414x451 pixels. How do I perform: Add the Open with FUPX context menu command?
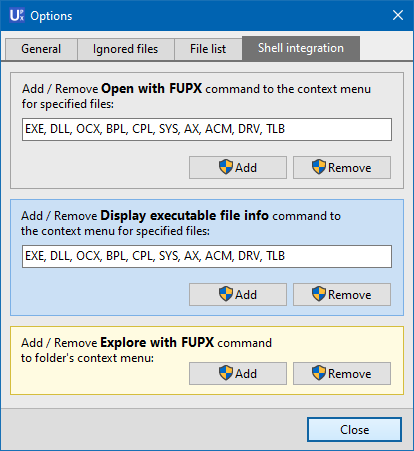point(238,167)
